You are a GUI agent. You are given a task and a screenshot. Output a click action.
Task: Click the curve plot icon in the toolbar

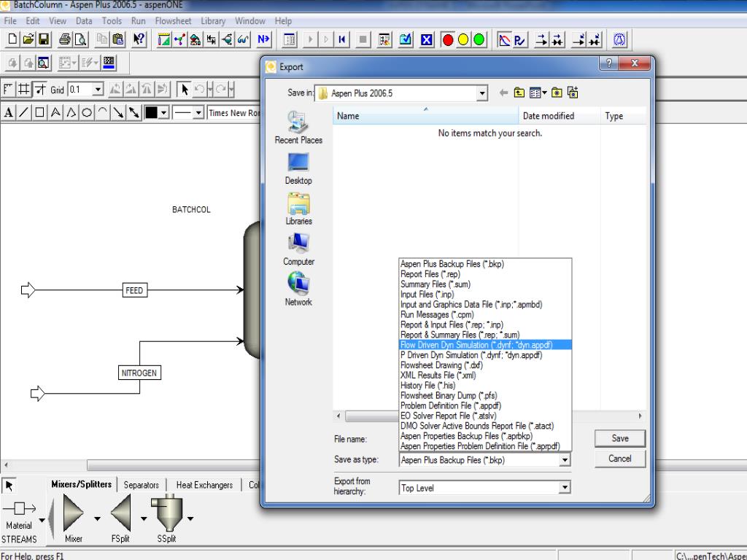coord(504,39)
